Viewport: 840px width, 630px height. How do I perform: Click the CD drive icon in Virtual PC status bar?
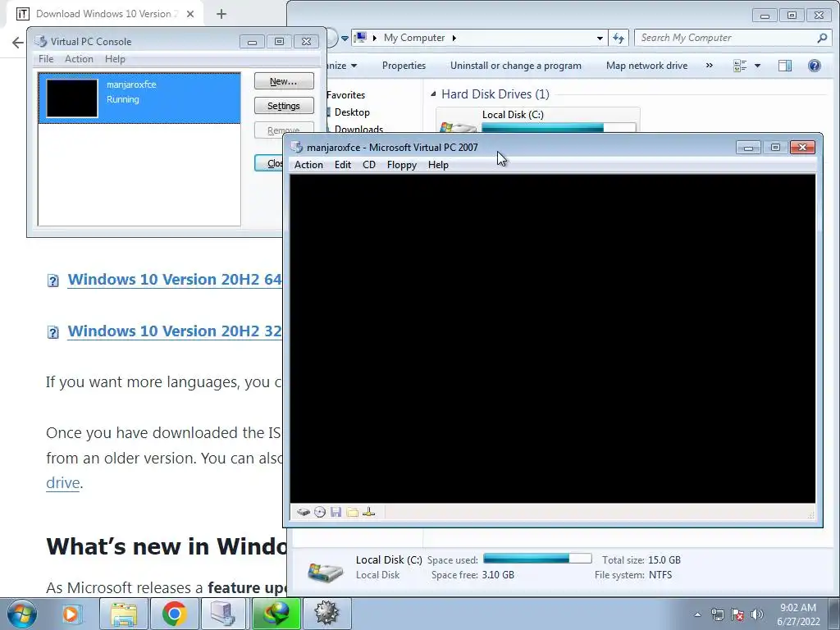tap(320, 512)
